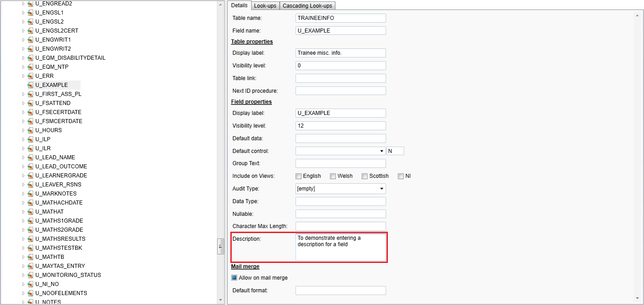Click the details panel scroll down arrow
This screenshot has width=644, height=305.
(637, 298)
